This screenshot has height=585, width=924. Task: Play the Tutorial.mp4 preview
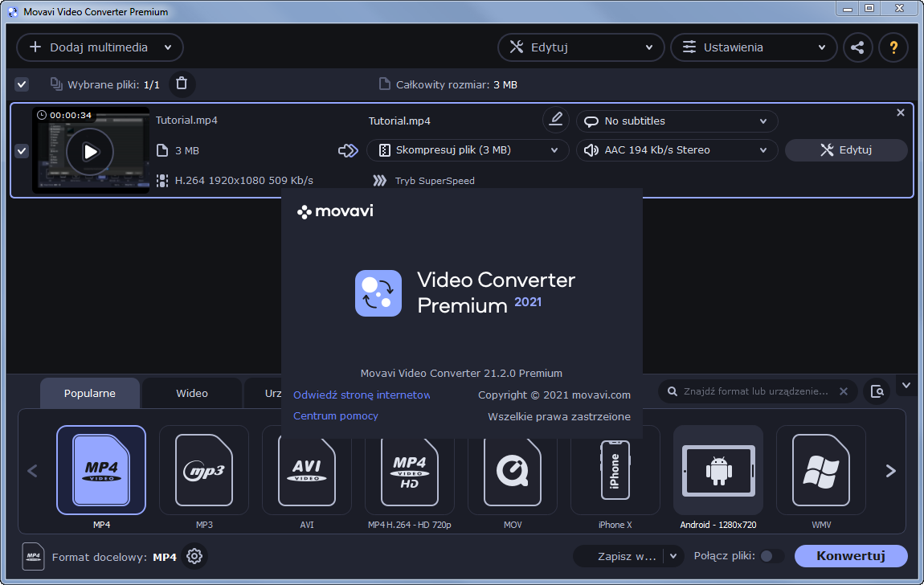pos(90,152)
